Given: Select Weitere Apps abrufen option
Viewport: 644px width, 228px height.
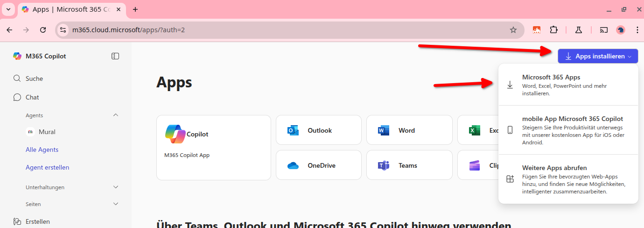Looking at the screenshot, I should click(568, 179).
